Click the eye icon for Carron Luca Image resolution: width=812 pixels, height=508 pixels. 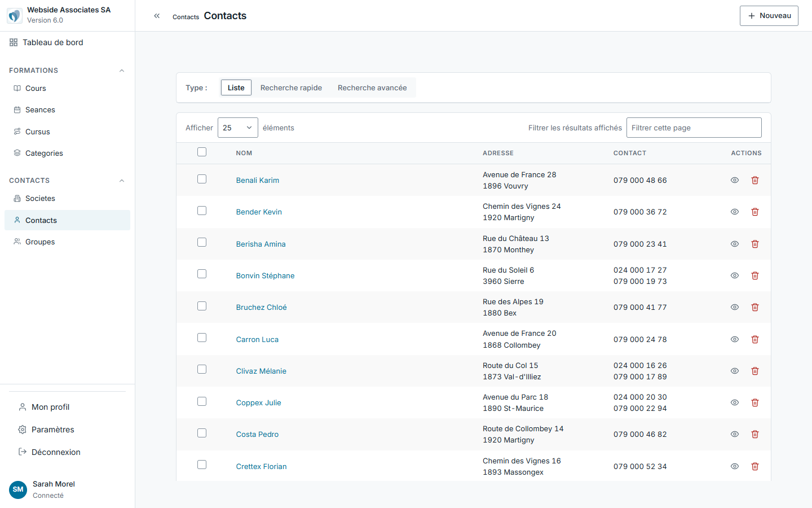pyautogui.click(x=735, y=339)
